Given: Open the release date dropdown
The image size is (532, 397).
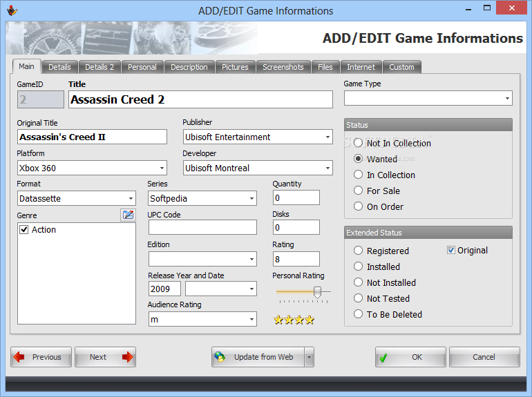Looking at the screenshot, I should (x=251, y=289).
